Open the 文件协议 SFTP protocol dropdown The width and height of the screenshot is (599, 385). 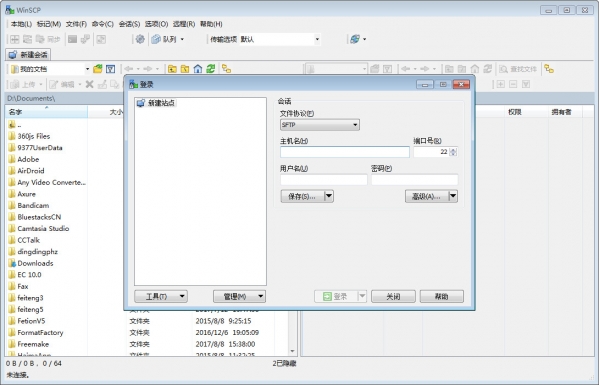[x=320, y=125]
